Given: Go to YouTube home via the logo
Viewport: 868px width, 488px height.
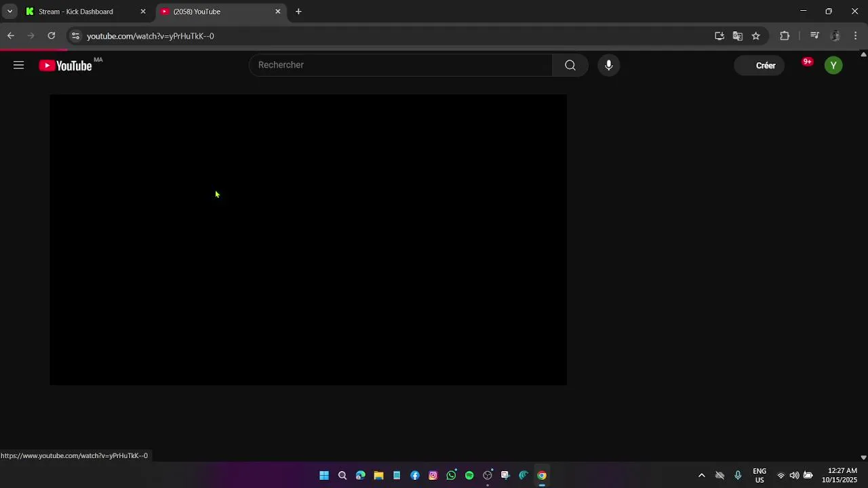Looking at the screenshot, I should pyautogui.click(x=65, y=65).
